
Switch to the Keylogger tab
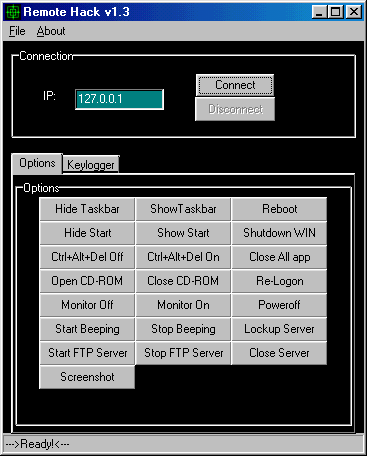click(x=91, y=164)
